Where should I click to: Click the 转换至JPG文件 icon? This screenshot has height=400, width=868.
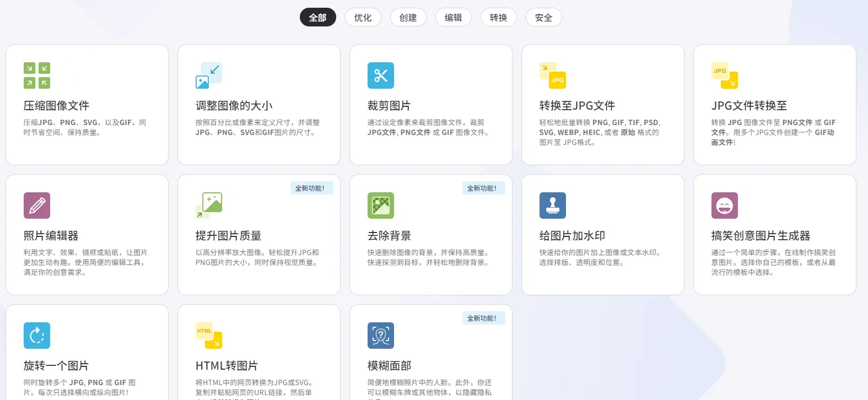point(553,75)
